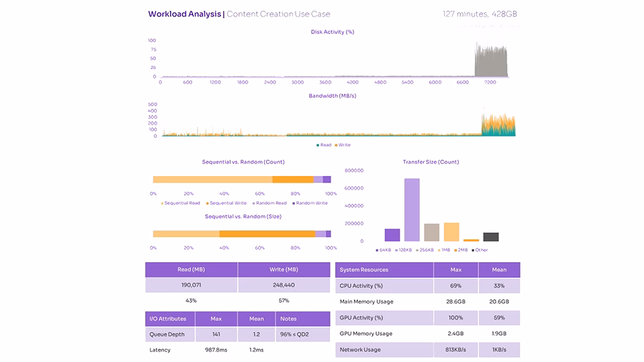644x362 pixels.
Task: Click the "Write" legend entry under Bandwidth
Action: (343, 145)
